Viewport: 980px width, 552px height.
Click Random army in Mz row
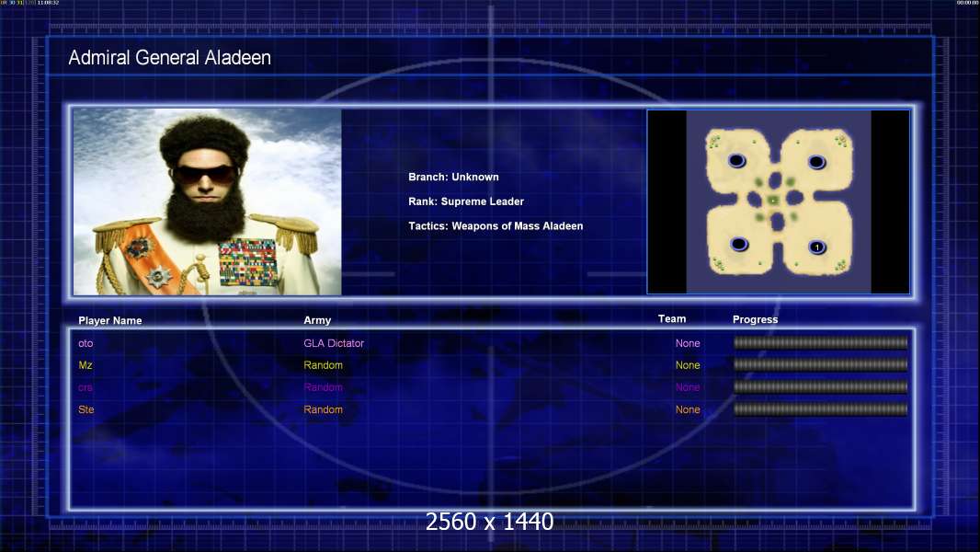tap(323, 365)
